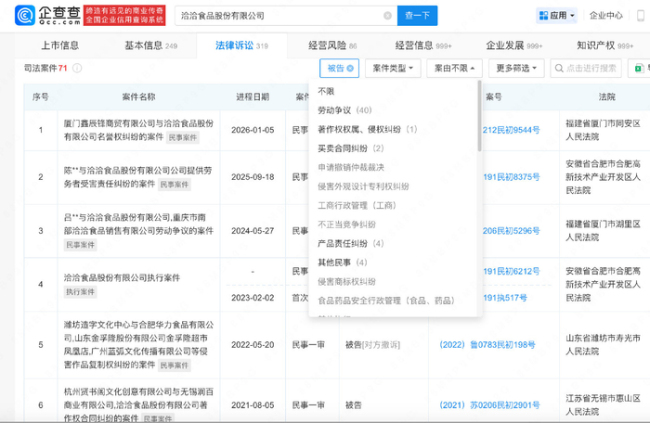Open case number ending 212民初9544号

coord(511,130)
